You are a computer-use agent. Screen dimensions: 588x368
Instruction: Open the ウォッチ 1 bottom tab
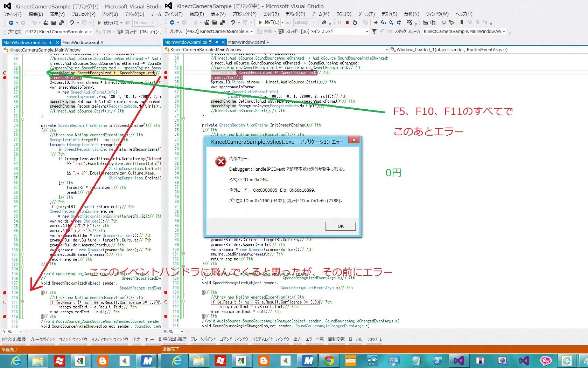coord(374,339)
